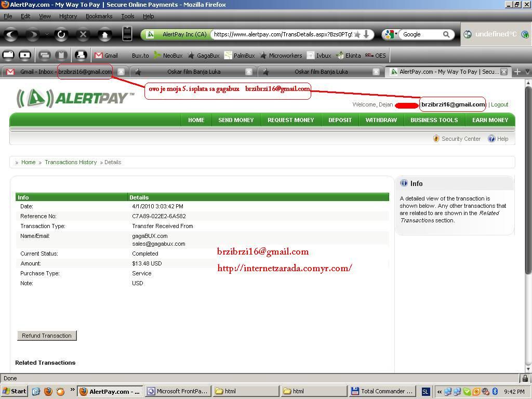Print the page with printer icon
Screen dimensions: 532x399
[x=81, y=55]
